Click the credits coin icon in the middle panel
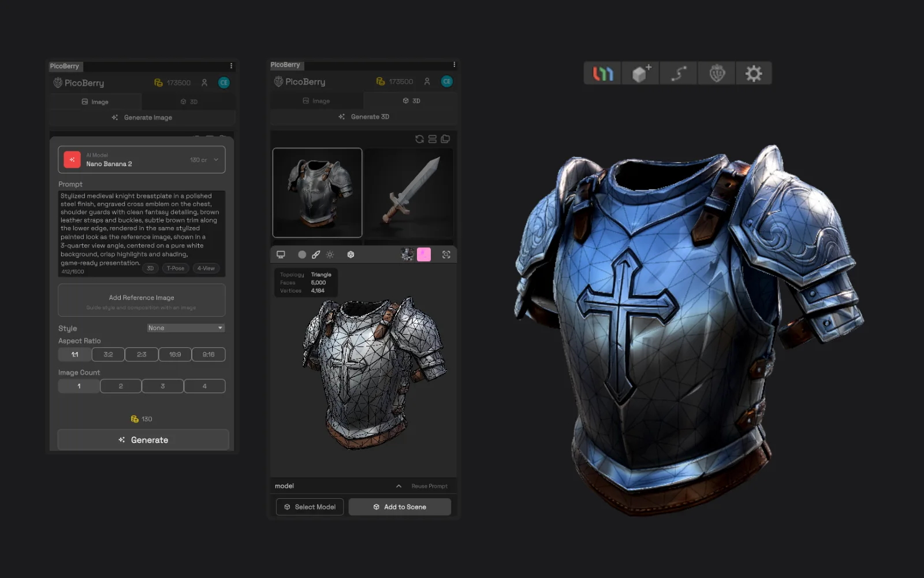The image size is (924, 578). click(381, 81)
